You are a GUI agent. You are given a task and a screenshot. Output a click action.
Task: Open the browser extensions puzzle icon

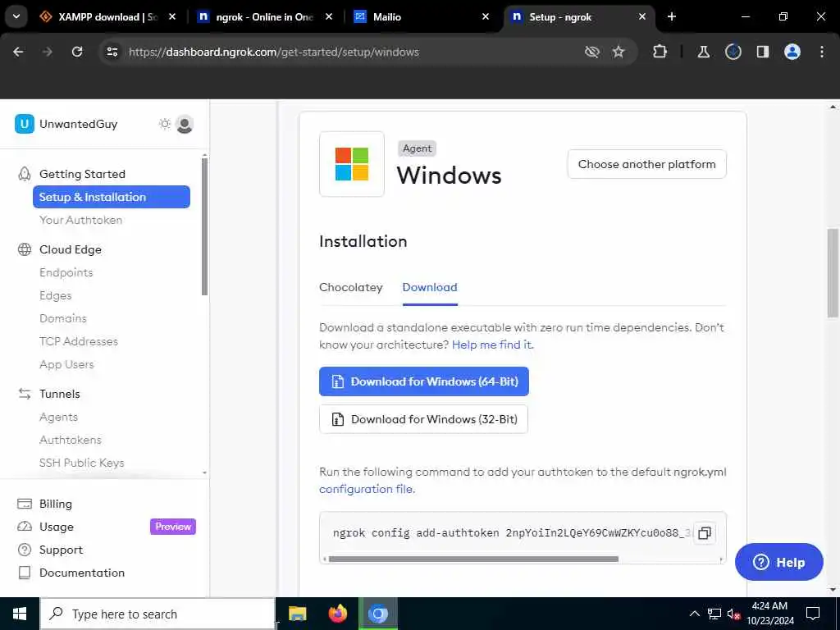click(660, 52)
